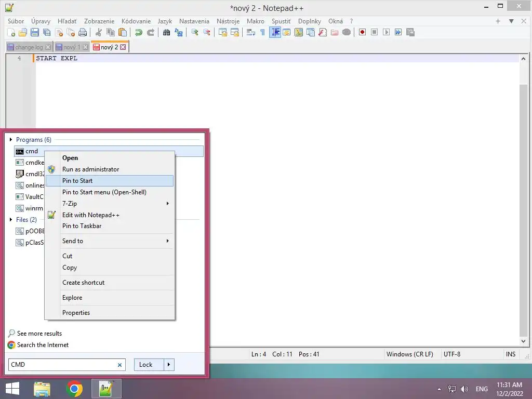The height and width of the screenshot is (399, 532).
Task: Click the Paste clipboard icon
Action: tap(123, 32)
